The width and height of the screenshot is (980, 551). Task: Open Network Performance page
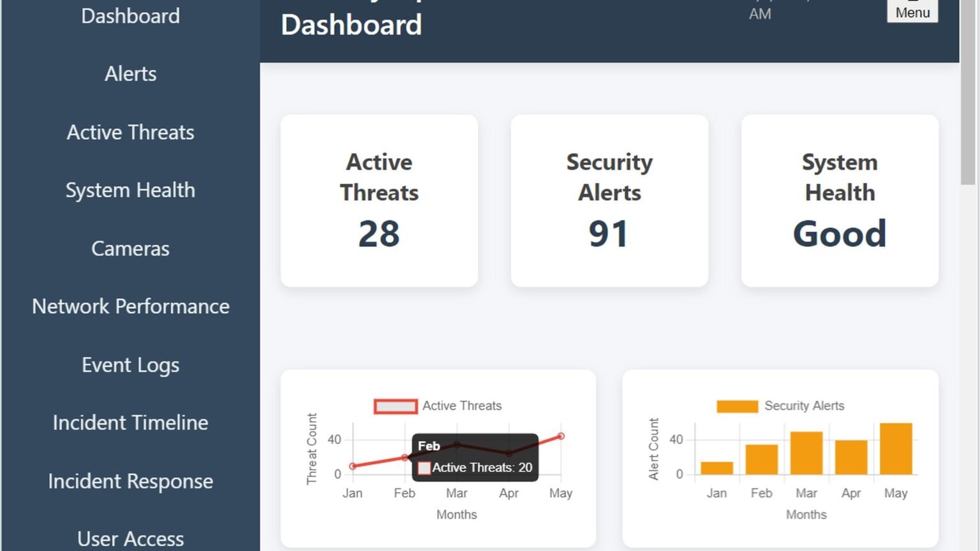point(130,306)
